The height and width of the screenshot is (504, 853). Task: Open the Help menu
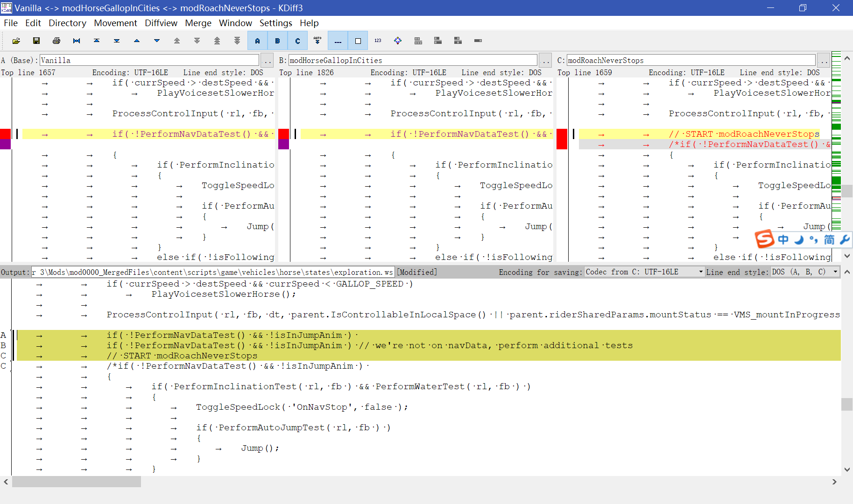[309, 23]
